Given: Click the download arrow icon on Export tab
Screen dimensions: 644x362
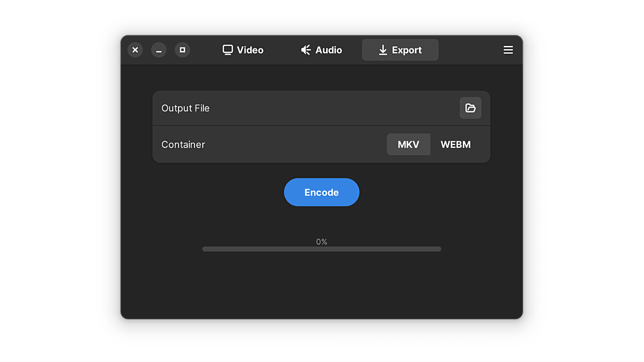Looking at the screenshot, I should (383, 50).
